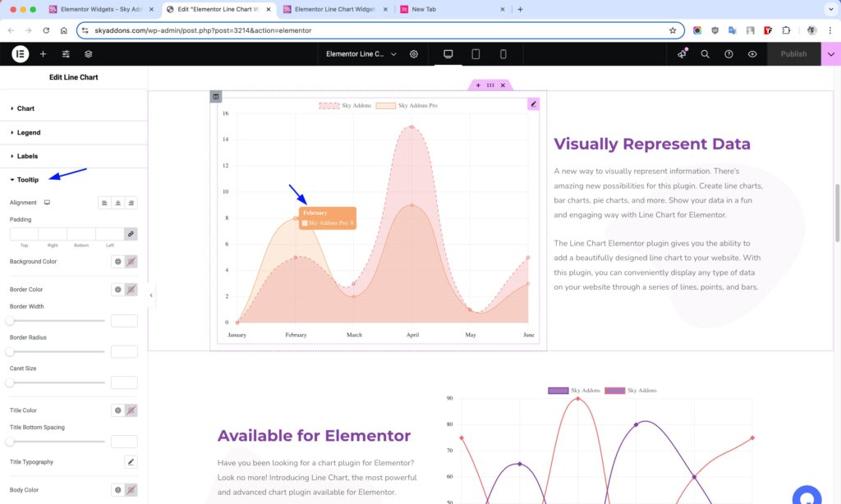Open Border Color global colors globe
Viewport: 841px width, 504px height.
118,290
